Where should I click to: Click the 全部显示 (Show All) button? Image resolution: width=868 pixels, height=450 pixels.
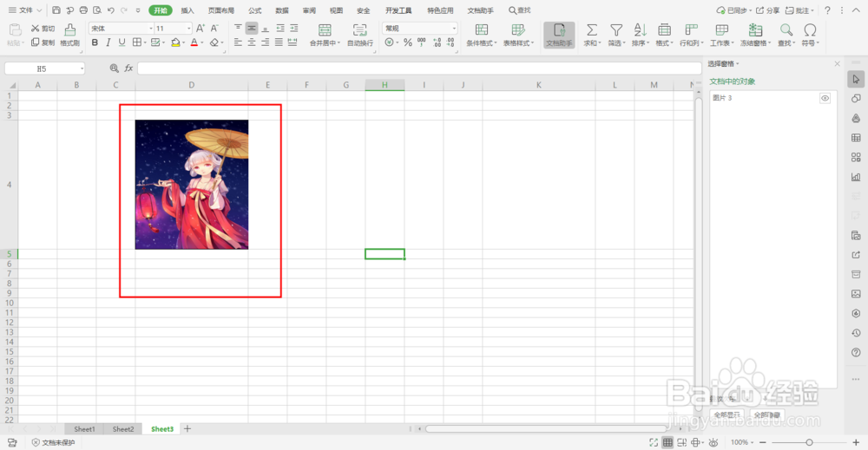pyautogui.click(x=727, y=414)
